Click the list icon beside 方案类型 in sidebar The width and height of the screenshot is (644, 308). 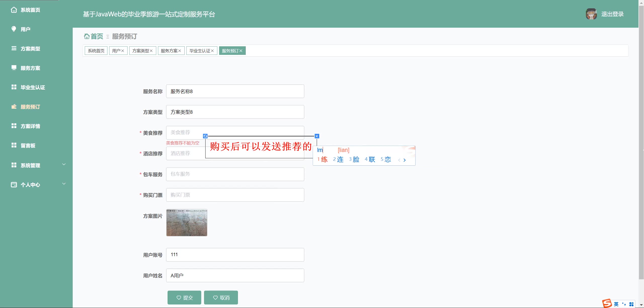click(x=14, y=48)
